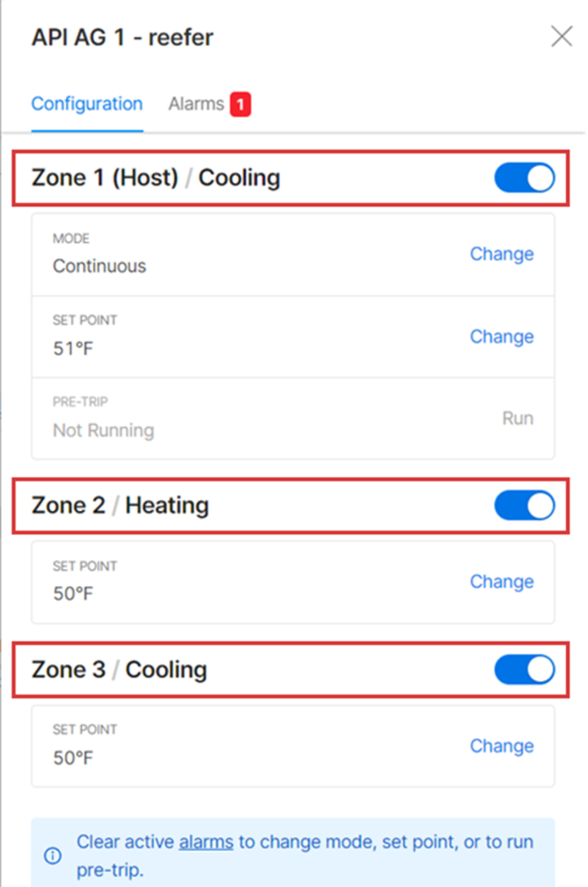Image resolution: width=588 pixels, height=887 pixels.
Task: Click the info icon in the blue notice
Action: point(52,855)
